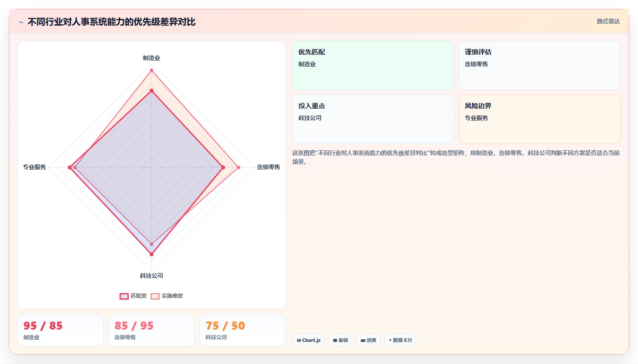Open the 投入重点 card
The image size is (638, 364).
(x=373, y=119)
